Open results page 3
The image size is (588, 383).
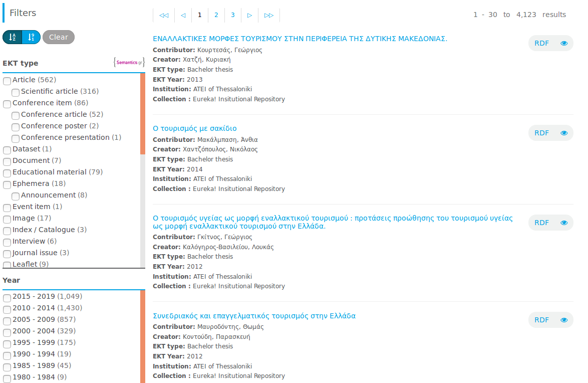point(233,15)
